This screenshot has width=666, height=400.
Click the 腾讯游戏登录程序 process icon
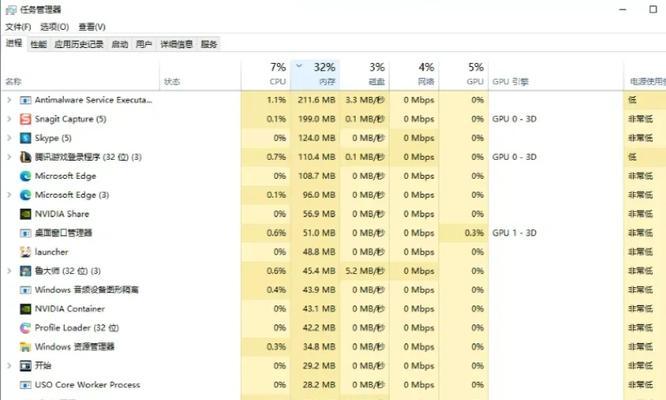tap(25, 157)
